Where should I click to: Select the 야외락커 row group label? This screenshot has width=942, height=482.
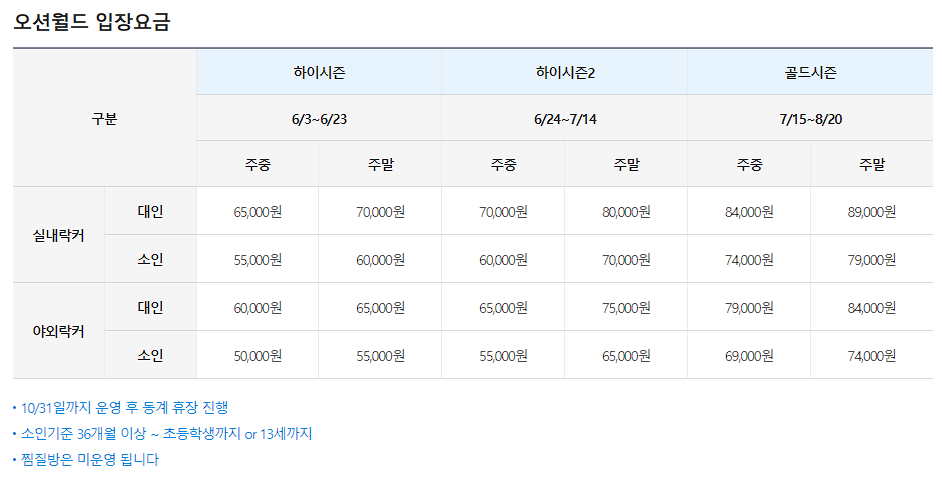point(58,331)
